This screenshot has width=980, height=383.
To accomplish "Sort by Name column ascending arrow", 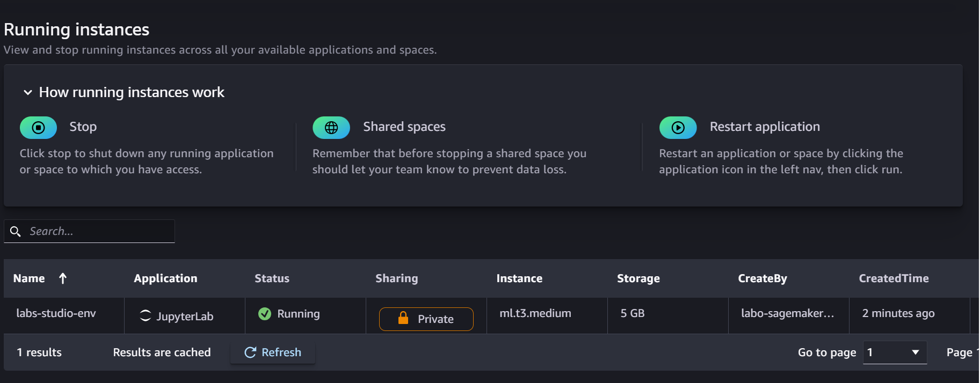I will click(x=63, y=278).
